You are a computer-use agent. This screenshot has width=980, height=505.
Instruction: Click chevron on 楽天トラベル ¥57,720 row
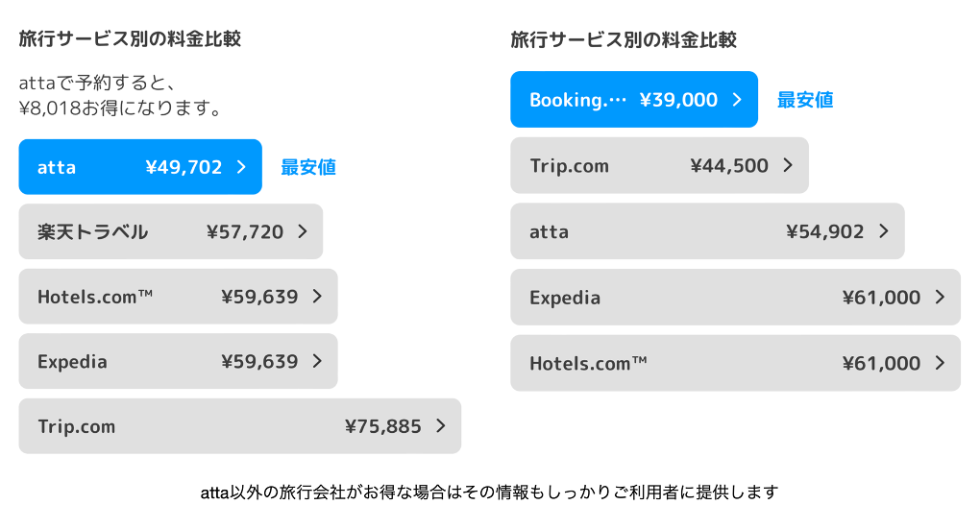coord(303,231)
